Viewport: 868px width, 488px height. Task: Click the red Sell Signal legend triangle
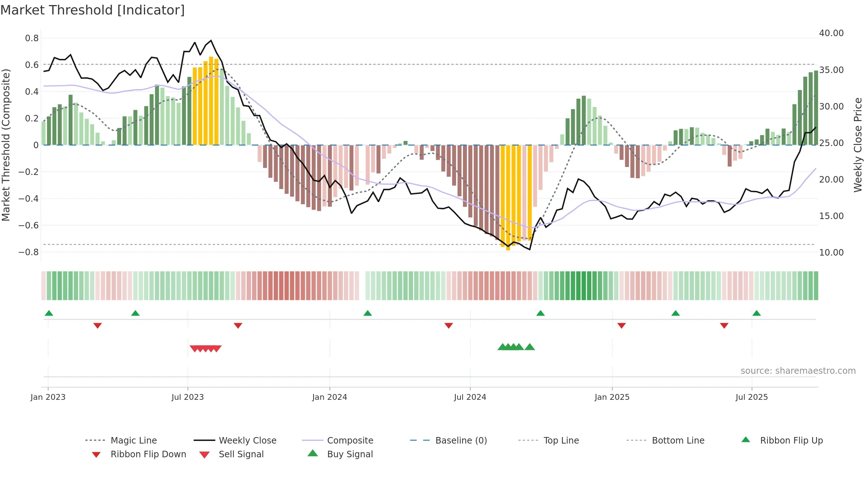[204, 455]
